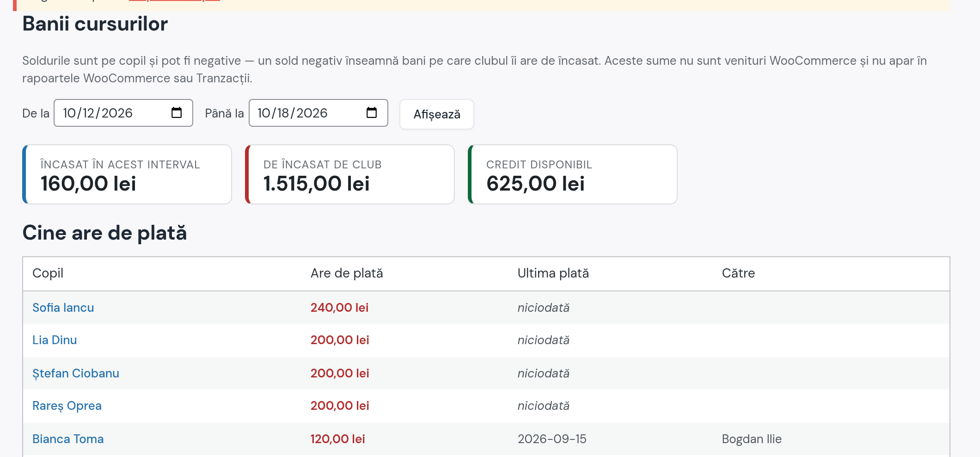Click the 'De la' date input 10/12/2026

pyautogui.click(x=123, y=113)
